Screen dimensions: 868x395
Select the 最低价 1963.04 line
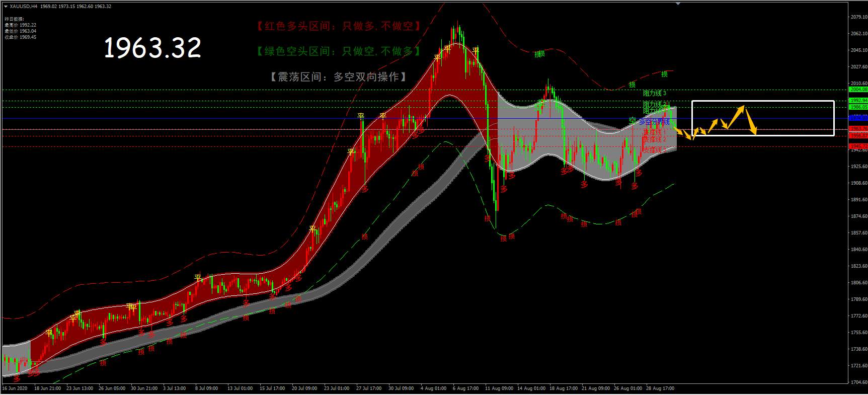(x=20, y=31)
